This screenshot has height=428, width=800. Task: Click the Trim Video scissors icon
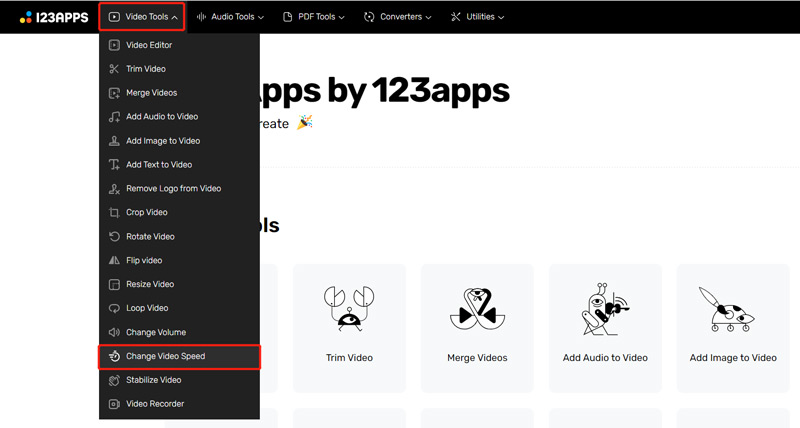coord(114,69)
